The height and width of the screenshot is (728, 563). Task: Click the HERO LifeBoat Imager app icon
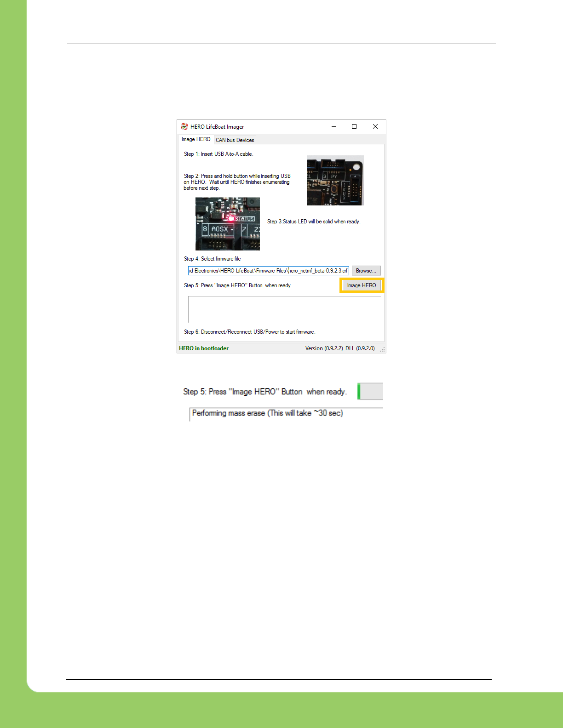(x=184, y=126)
